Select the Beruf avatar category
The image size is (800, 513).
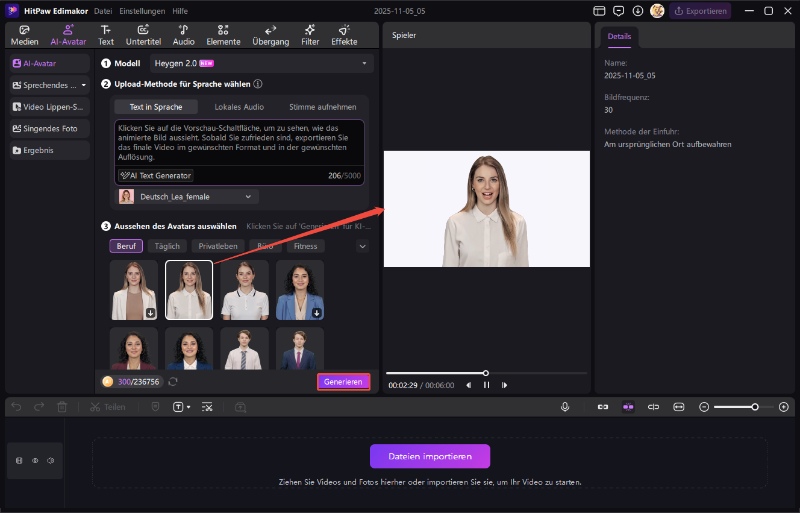126,246
